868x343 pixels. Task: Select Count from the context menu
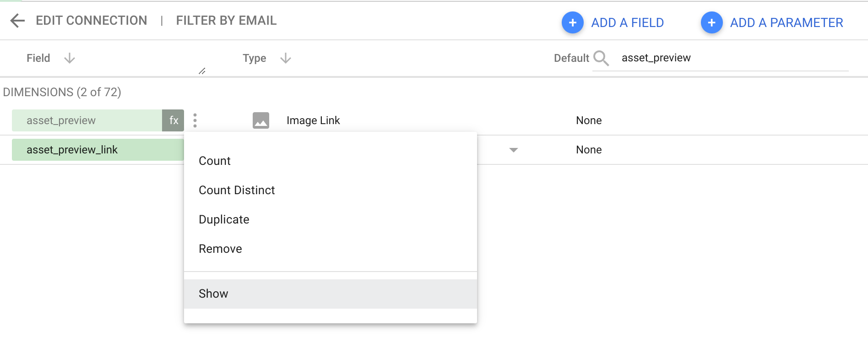pos(215,161)
